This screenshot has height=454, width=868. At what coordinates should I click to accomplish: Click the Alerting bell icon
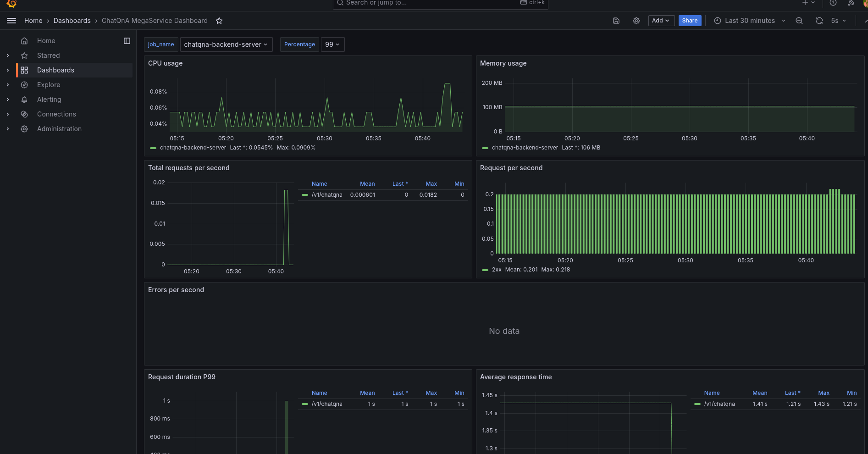pos(24,100)
